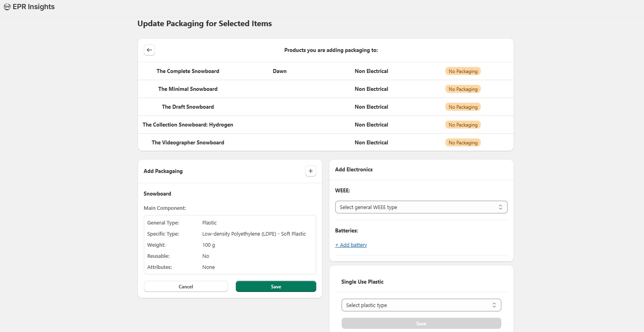Click No Packaging badge for Minimal Snowboard
644x332 pixels.
click(463, 89)
